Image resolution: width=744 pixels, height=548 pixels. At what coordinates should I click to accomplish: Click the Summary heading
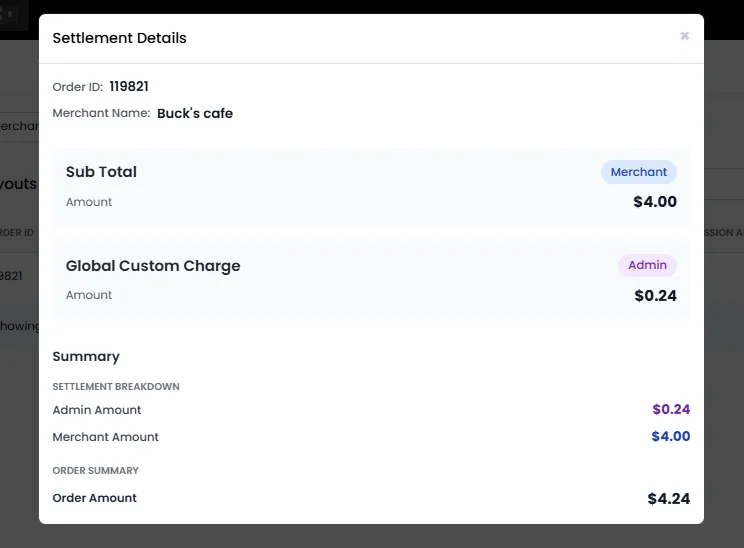tap(86, 356)
